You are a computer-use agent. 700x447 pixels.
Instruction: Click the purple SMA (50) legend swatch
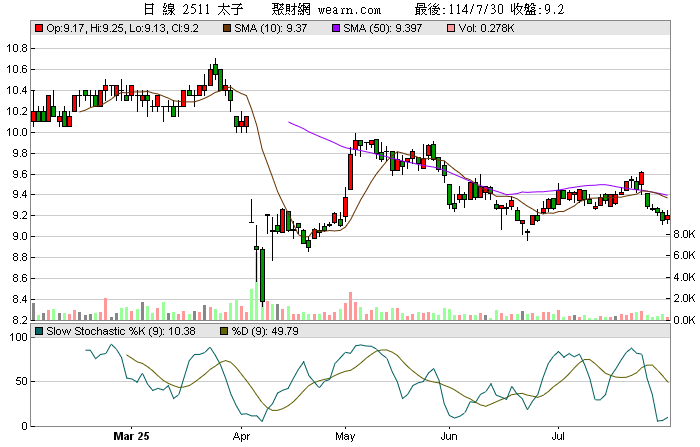coord(336,28)
